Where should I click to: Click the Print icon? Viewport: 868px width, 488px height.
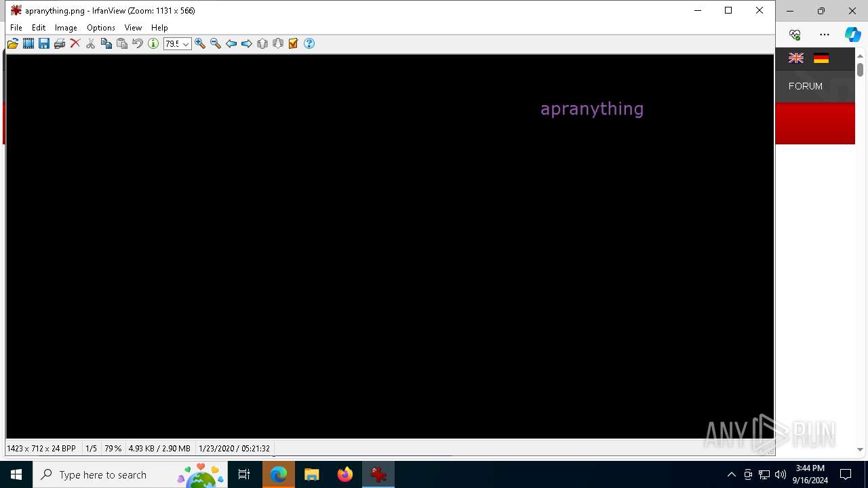click(59, 43)
